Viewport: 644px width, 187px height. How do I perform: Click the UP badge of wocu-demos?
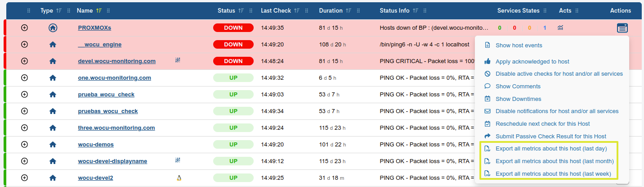coord(233,145)
